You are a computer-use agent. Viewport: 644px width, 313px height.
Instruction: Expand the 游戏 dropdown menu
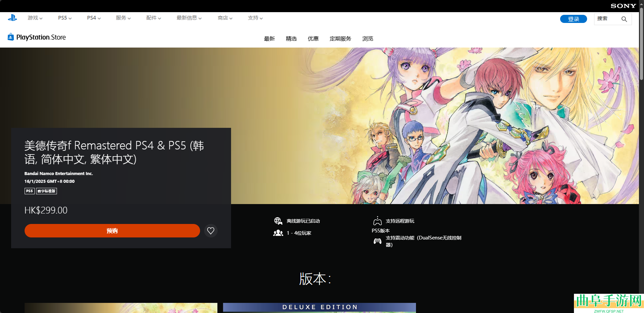pos(35,18)
